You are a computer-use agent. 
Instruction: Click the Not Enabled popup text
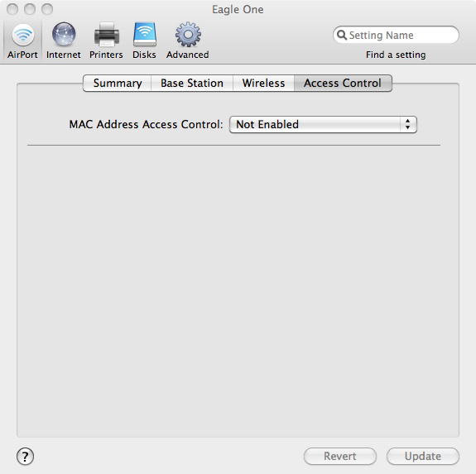tap(267, 124)
